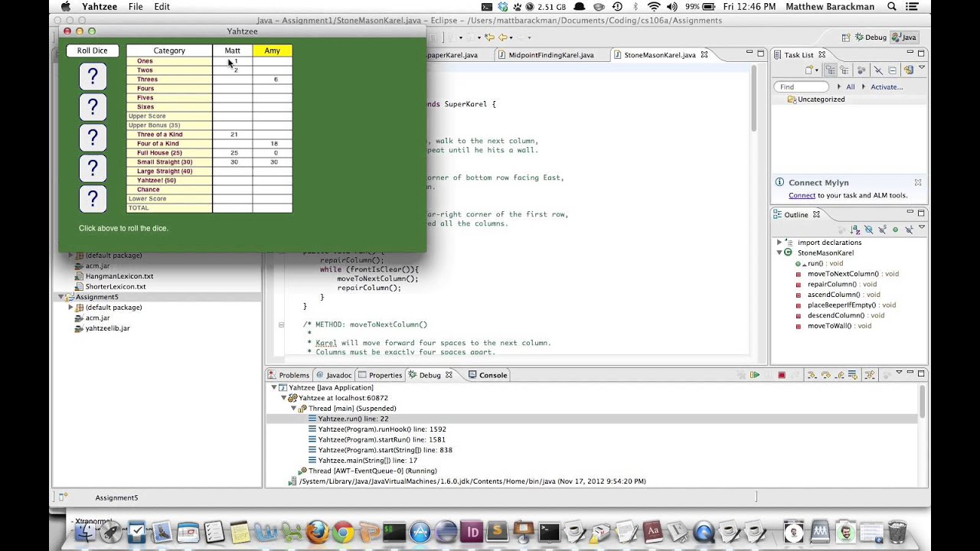Open the Yahtzee application menu
This screenshot has width=980, height=551.
click(99, 7)
